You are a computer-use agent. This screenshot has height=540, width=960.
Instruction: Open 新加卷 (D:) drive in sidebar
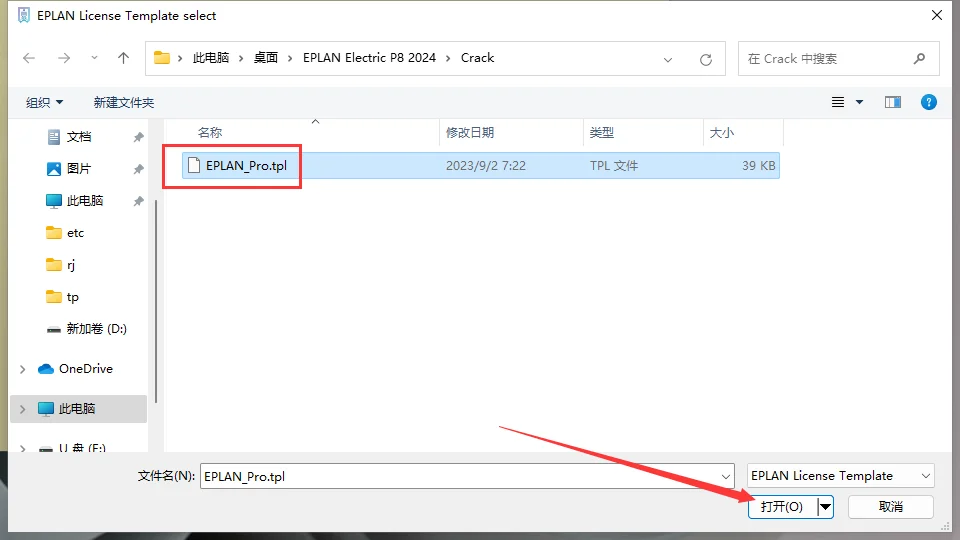point(96,329)
